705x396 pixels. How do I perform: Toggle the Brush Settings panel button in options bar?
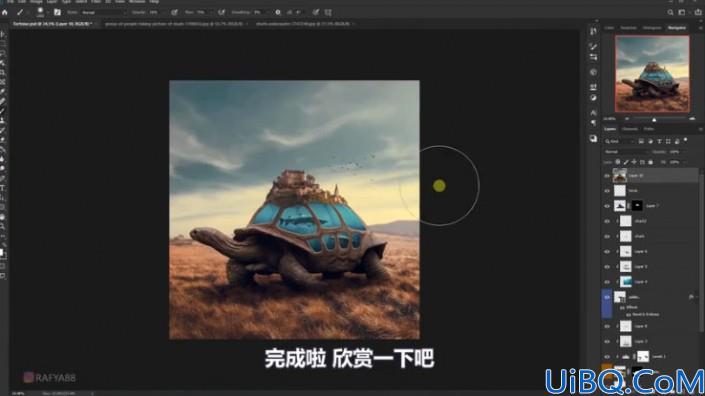(x=57, y=13)
